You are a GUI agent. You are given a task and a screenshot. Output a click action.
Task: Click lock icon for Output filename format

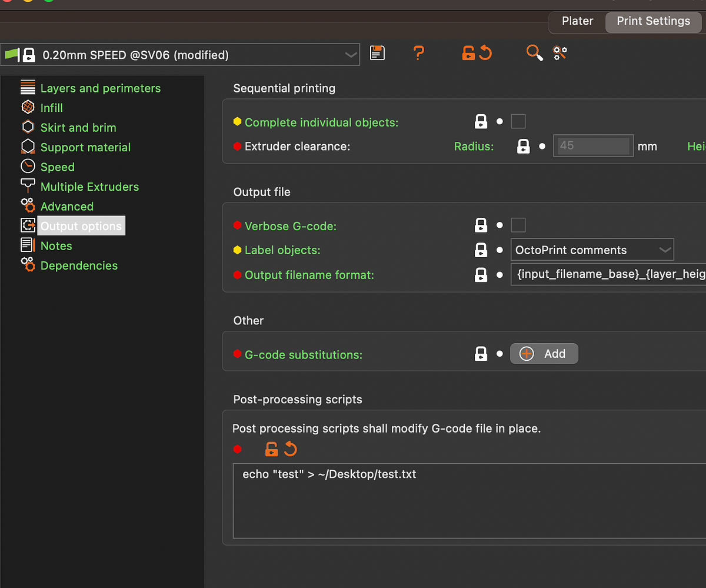coord(481,275)
